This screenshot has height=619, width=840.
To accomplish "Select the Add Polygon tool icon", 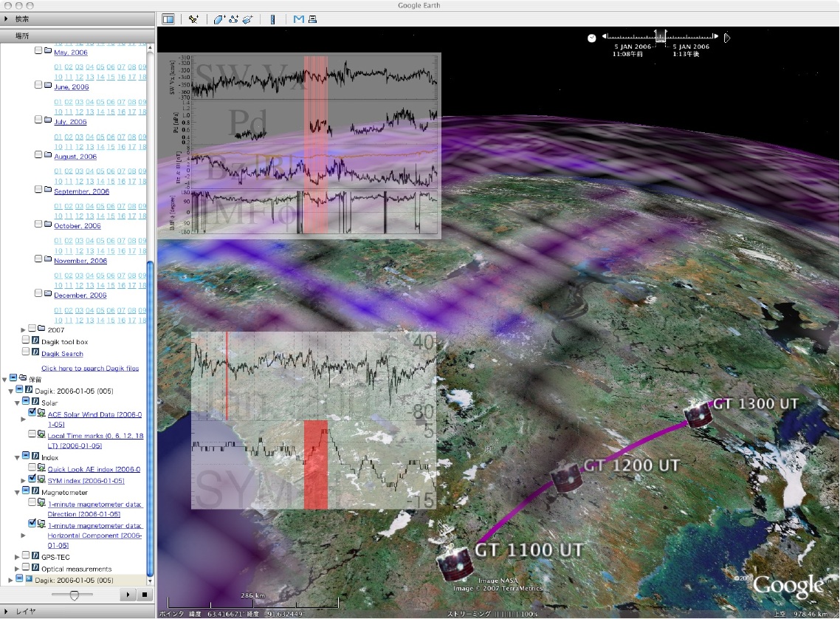I will coord(218,19).
